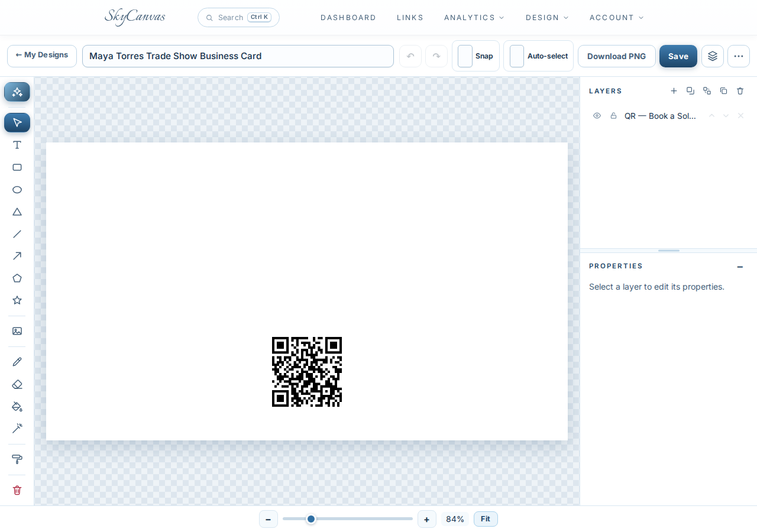The width and height of the screenshot is (757, 532).
Task: Add a new layer with plus icon
Action: click(x=674, y=91)
